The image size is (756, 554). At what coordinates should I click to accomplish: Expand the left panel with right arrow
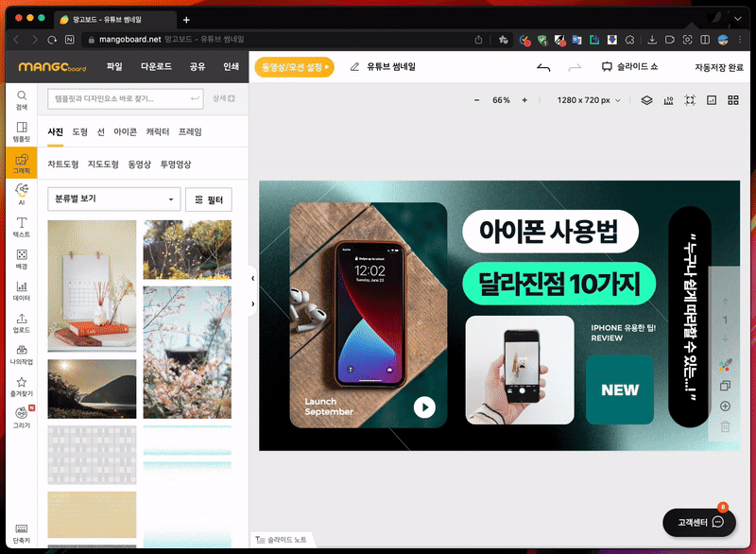tap(252, 303)
